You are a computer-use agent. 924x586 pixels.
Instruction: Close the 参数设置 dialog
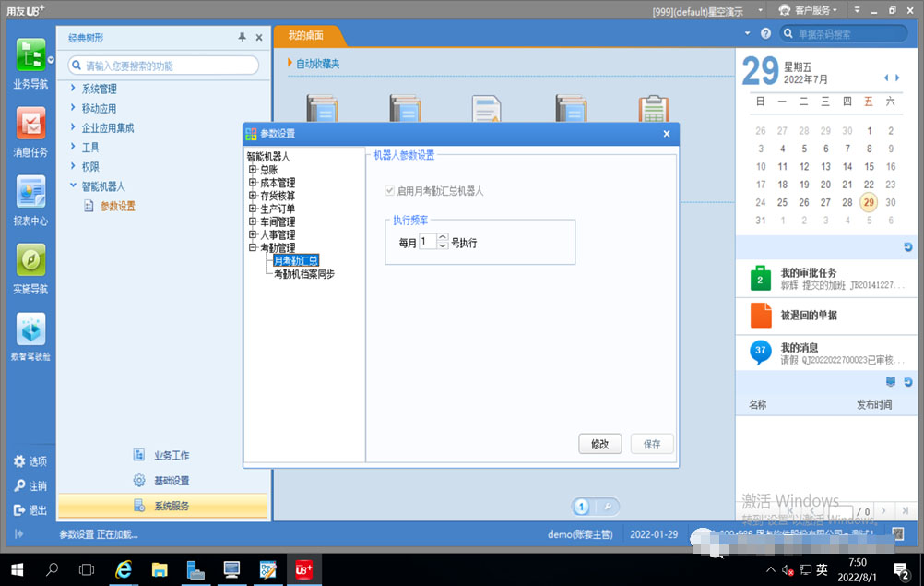click(667, 134)
